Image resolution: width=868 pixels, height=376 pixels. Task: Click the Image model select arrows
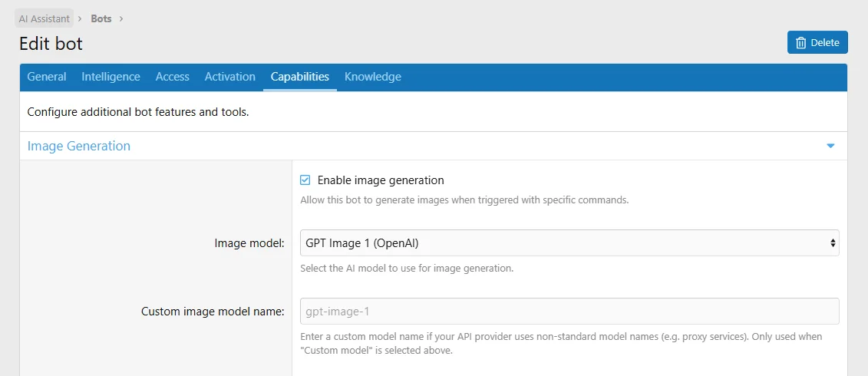click(833, 243)
